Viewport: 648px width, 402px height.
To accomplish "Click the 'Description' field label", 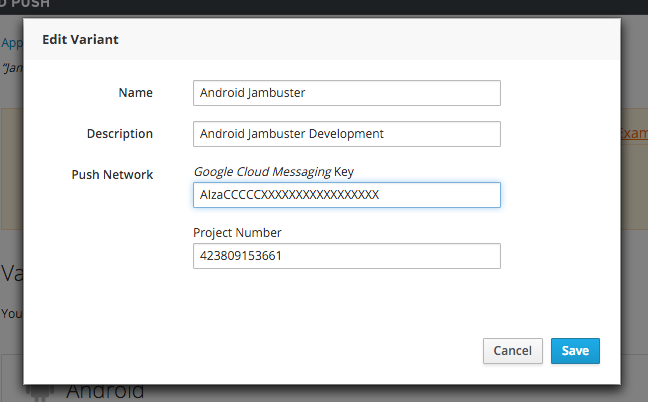I will click(119, 134).
